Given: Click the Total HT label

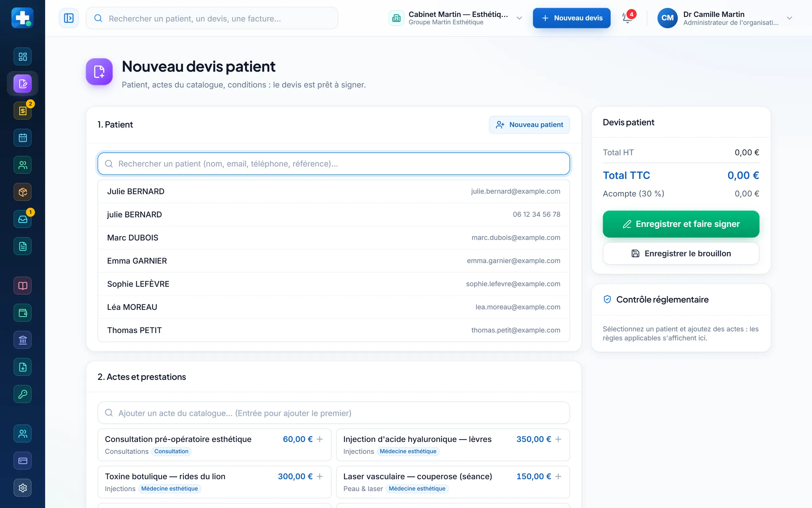Looking at the screenshot, I should tap(618, 153).
